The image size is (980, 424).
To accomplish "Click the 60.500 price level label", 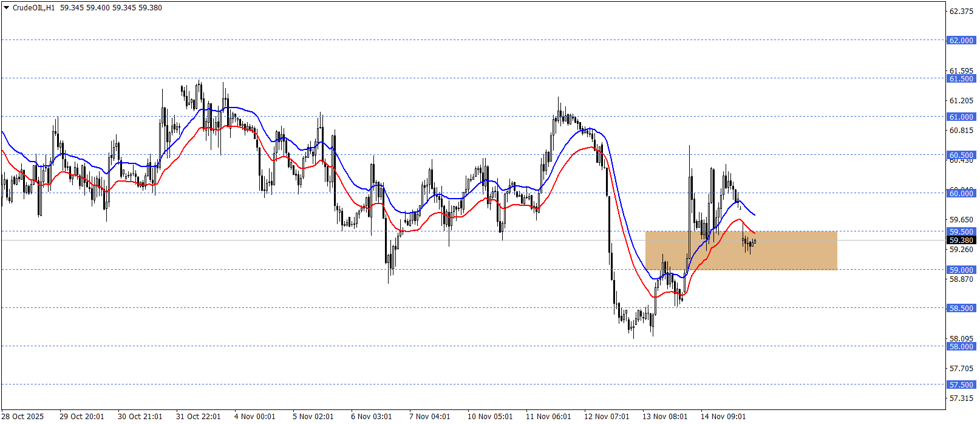I will pyautogui.click(x=961, y=155).
